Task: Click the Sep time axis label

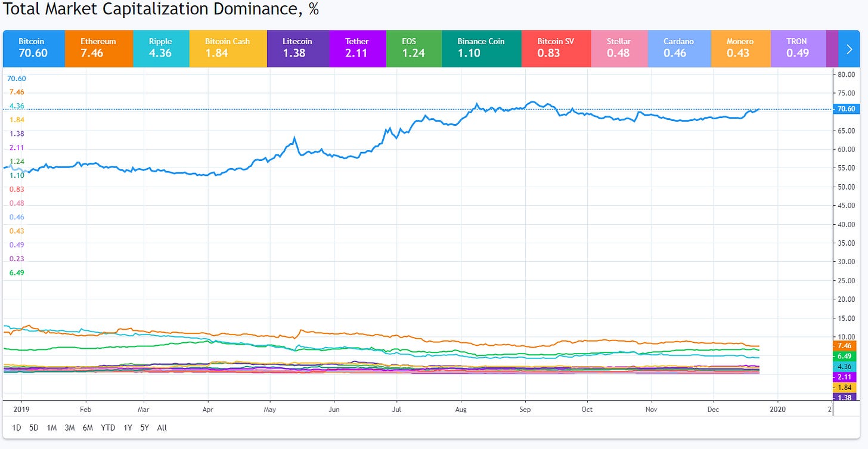Action: tap(525, 410)
